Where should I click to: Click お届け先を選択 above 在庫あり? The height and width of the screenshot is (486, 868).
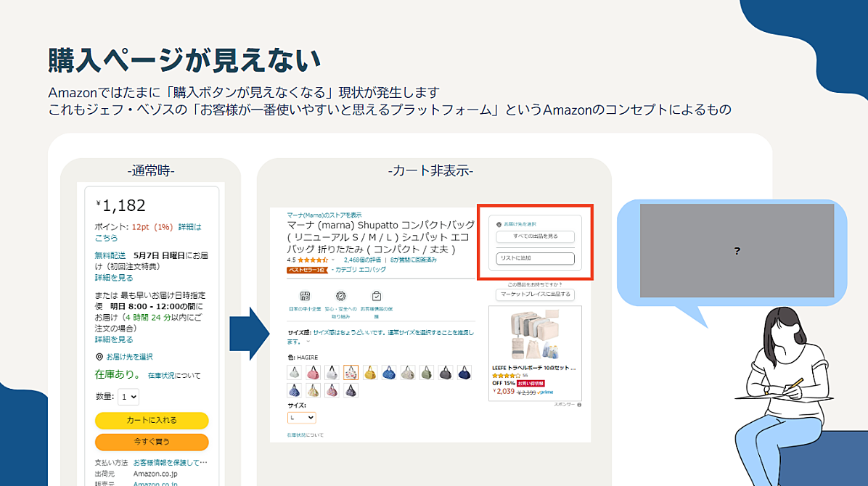[x=129, y=357]
